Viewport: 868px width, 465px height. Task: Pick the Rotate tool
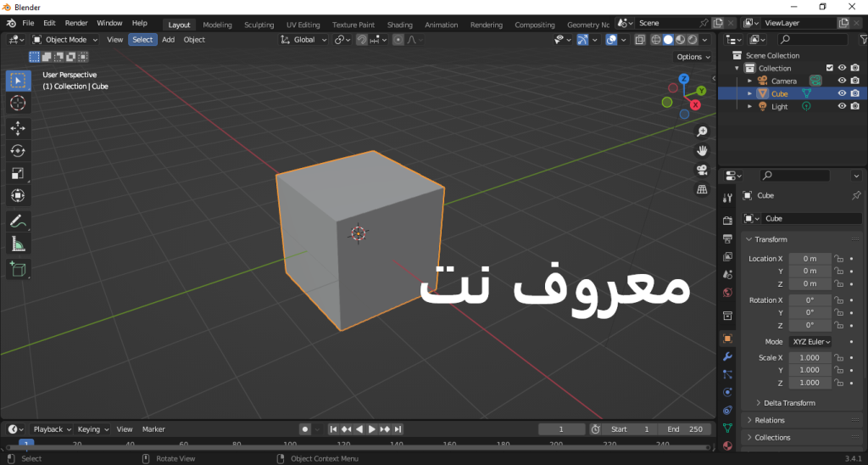point(18,151)
